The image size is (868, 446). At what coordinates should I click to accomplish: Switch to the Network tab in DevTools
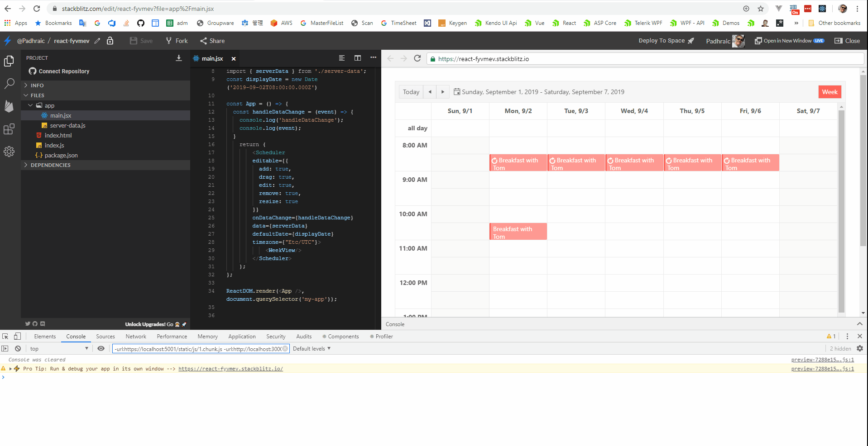click(x=135, y=336)
